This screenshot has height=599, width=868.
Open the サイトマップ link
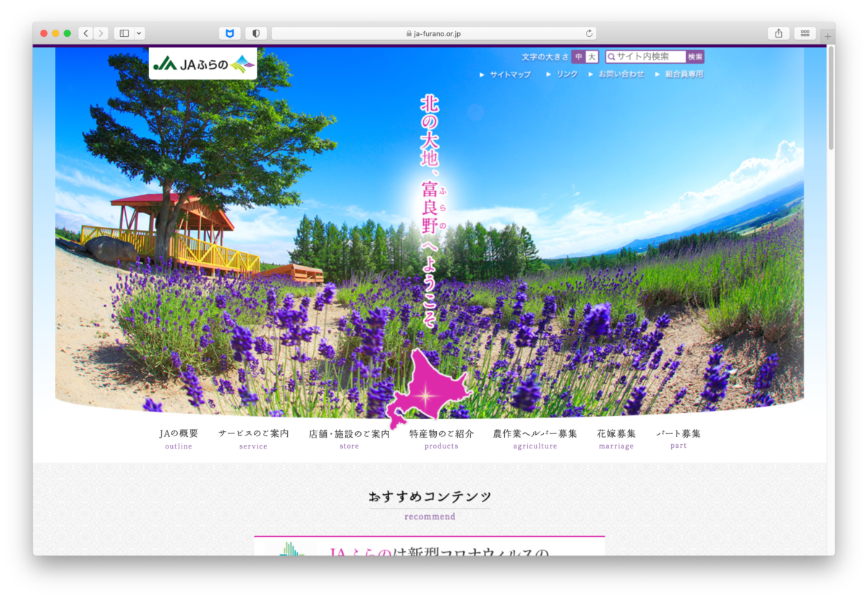click(509, 75)
